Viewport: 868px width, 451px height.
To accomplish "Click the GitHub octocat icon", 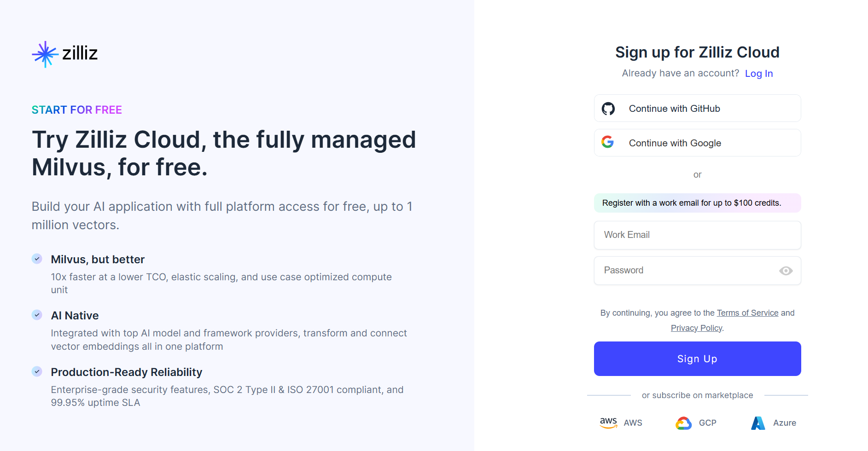I will 608,109.
